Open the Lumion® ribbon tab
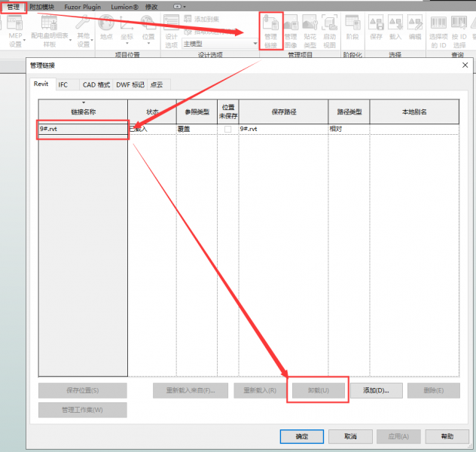 124,7
